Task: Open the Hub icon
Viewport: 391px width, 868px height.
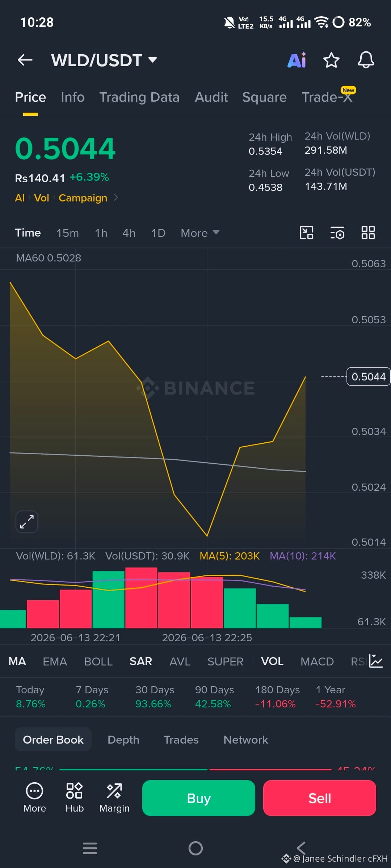Action: (75, 798)
